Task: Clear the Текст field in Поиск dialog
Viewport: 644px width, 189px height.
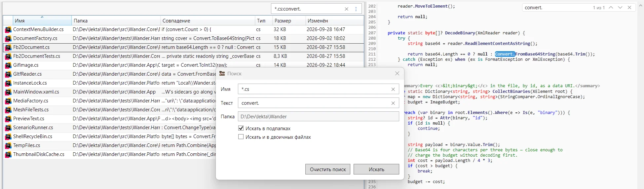Action: pos(393,103)
